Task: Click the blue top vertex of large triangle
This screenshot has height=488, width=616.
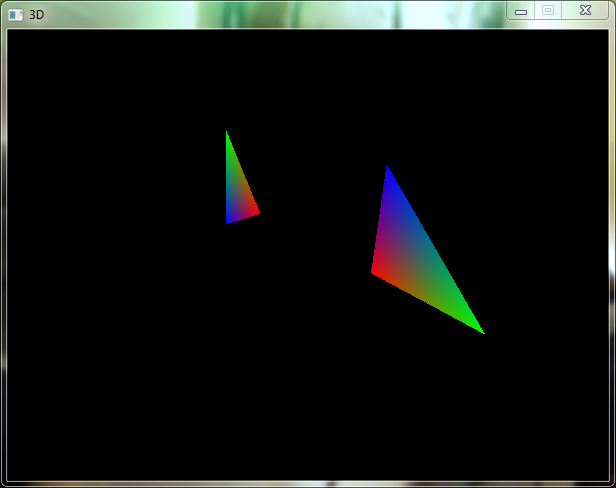Action: 387,170
